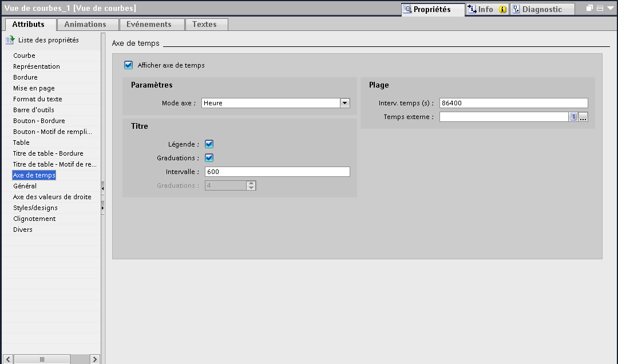
Task: Collapse panel using header down arrow
Action: pos(610,9)
